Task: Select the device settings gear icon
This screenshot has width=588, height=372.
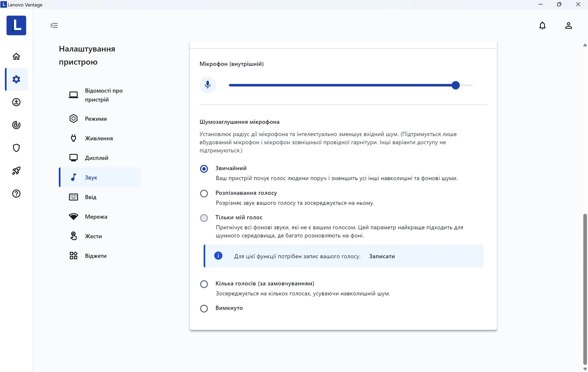Action: click(16, 79)
